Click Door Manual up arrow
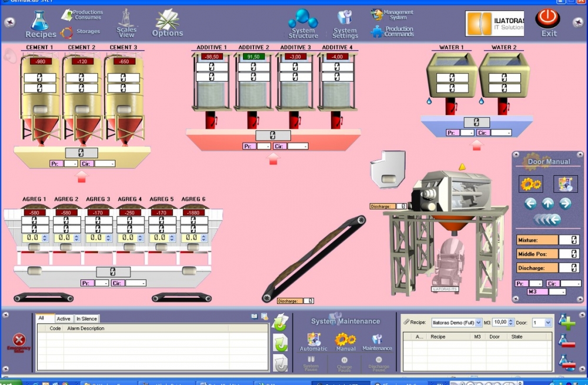Viewport: 588px width, 385px height. point(548,204)
